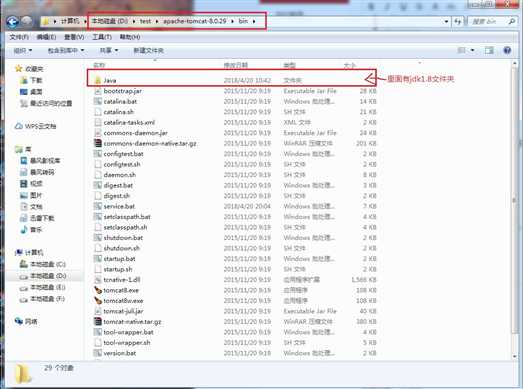The height and width of the screenshot is (389, 523).
Task: Select Local Disk (E:) in sidebar
Action: click(x=42, y=287)
